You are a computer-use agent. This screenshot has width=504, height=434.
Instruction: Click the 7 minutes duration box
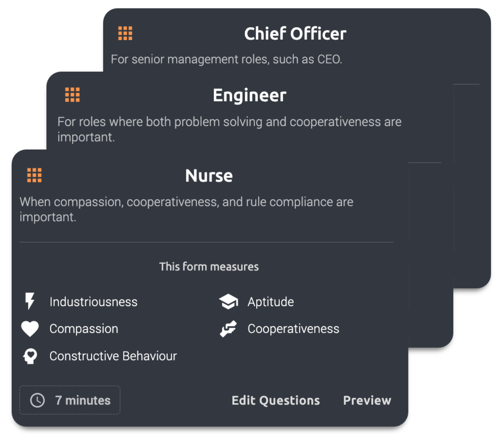[x=70, y=400]
